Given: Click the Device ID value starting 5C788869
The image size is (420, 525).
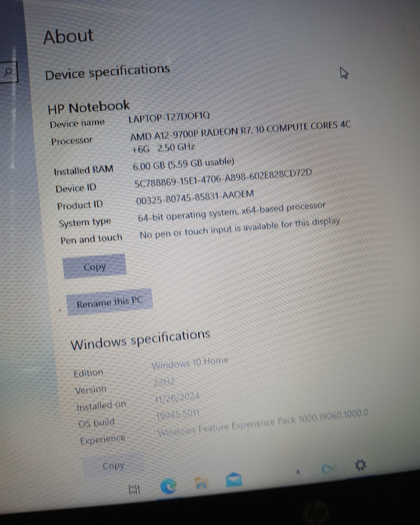Looking at the screenshot, I should [x=223, y=178].
